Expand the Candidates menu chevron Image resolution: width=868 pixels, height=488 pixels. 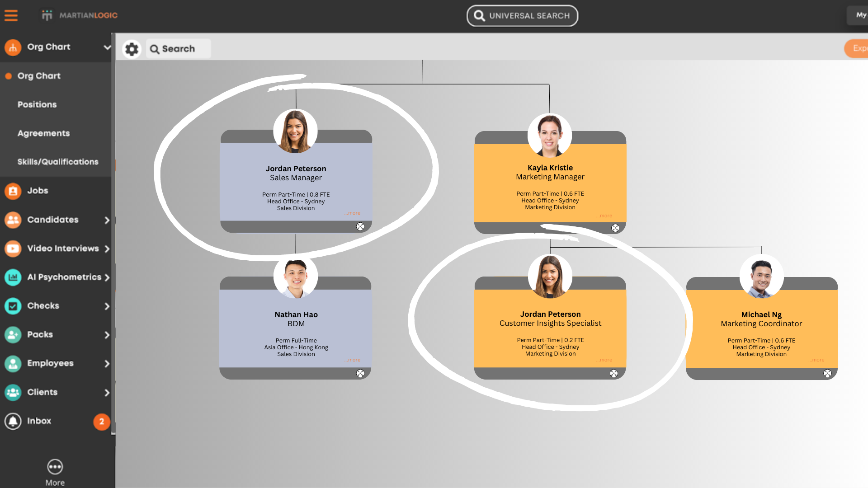(107, 220)
